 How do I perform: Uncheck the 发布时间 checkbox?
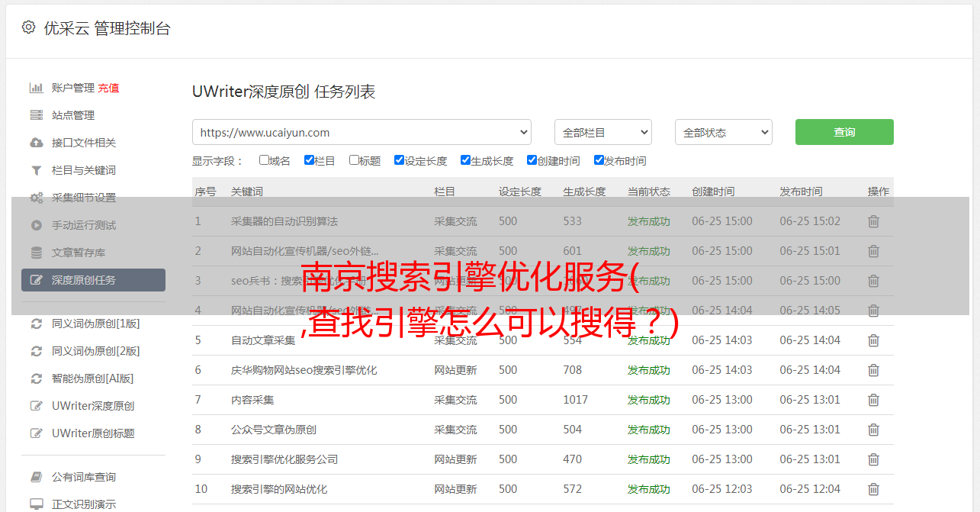599,160
